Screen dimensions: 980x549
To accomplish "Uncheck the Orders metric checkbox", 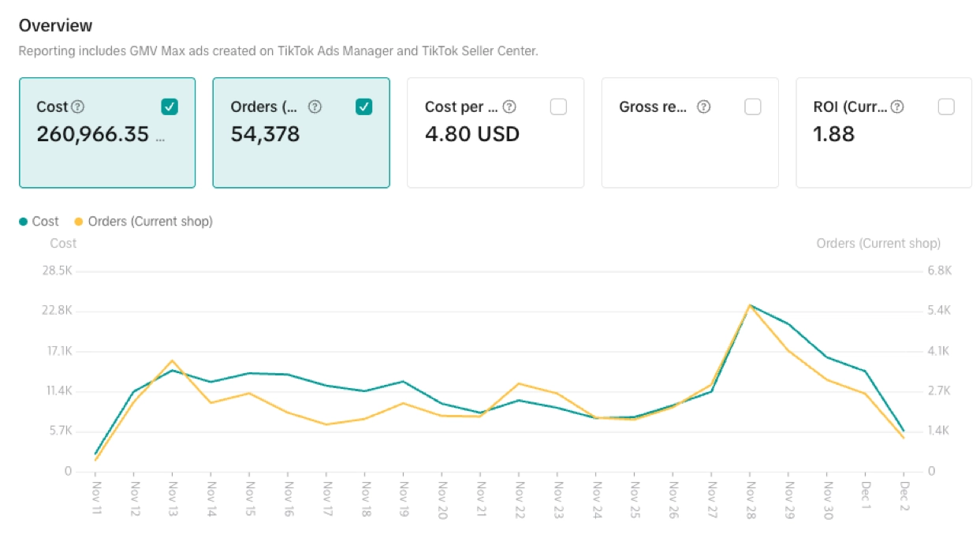I will coord(363,107).
